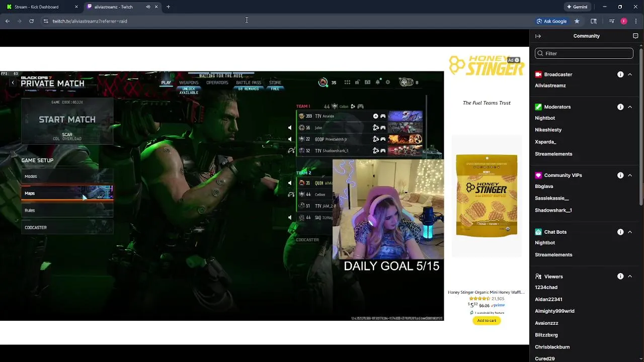Collapse the Community VIPs section
Screen dimensions: 644x362
point(630,175)
